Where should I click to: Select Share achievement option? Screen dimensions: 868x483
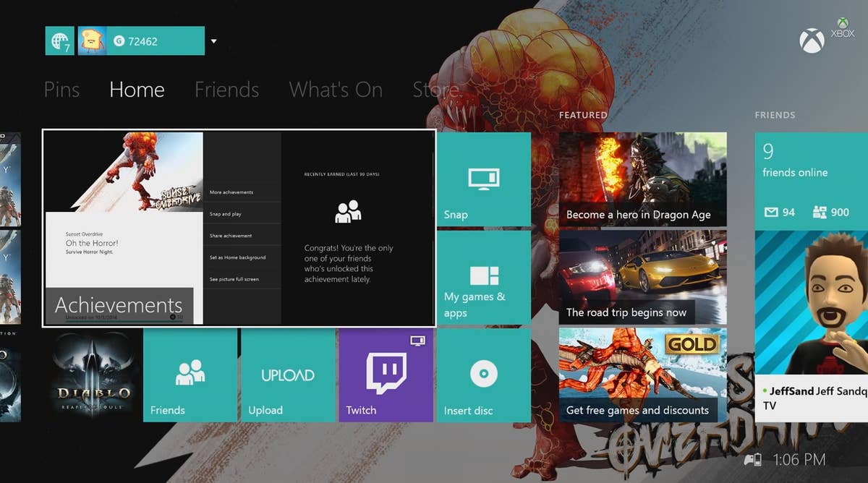pyautogui.click(x=233, y=235)
